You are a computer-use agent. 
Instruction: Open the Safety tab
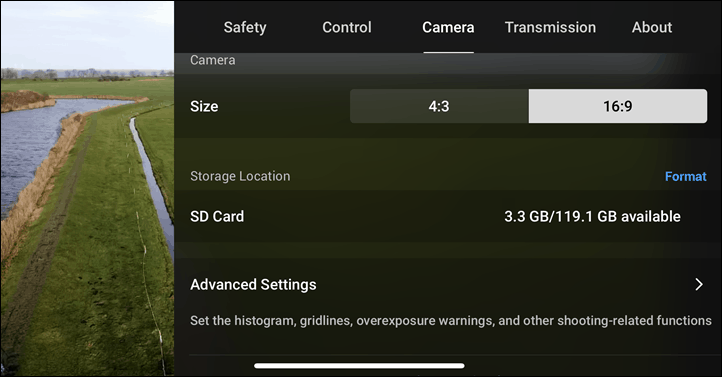(245, 28)
